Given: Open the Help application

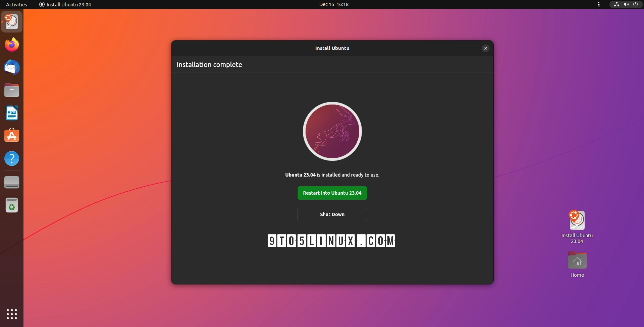Looking at the screenshot, I should 12,158.
